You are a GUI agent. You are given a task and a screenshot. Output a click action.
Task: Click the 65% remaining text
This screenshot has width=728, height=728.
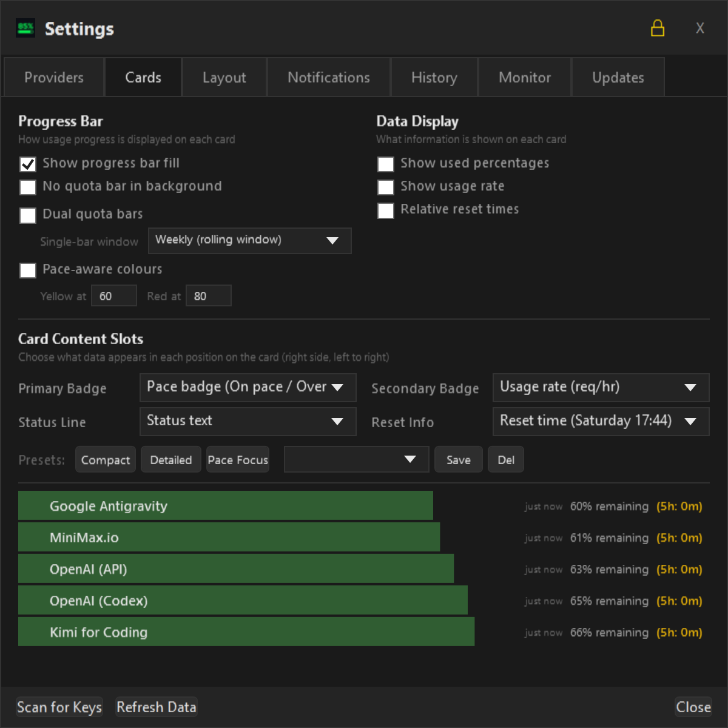609,601
